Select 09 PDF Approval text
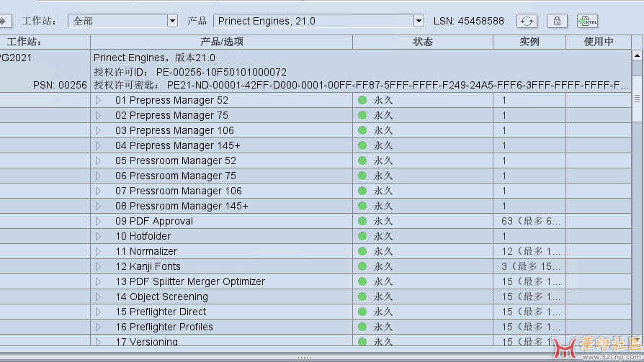Viewport: 644px width, 362px height. 154,221
